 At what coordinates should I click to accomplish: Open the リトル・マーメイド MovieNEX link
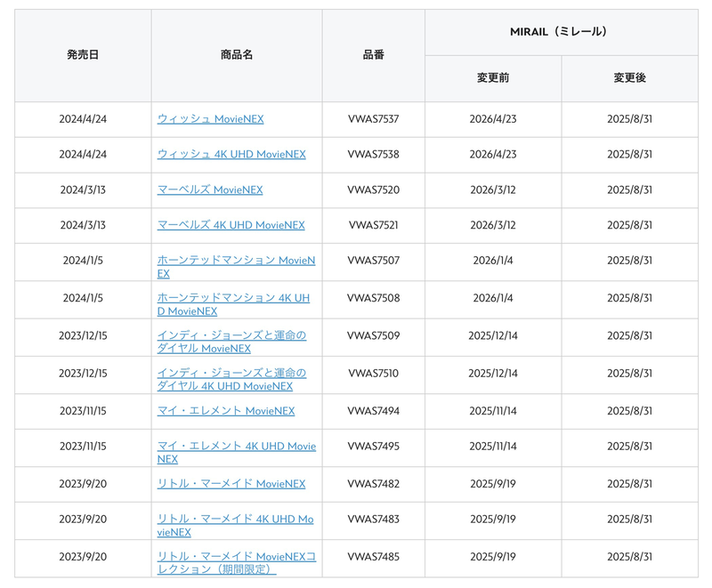click(x=231, y=484)
